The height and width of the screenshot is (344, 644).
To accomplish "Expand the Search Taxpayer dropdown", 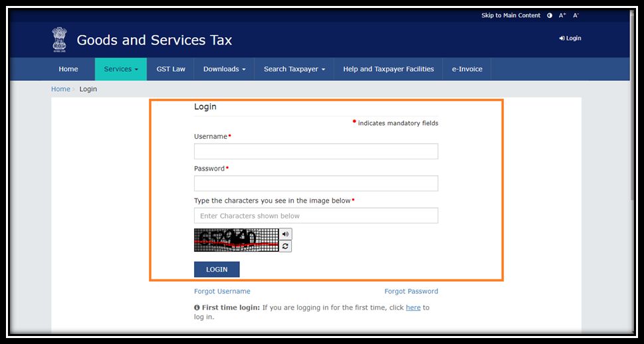I will click(294, 69).
